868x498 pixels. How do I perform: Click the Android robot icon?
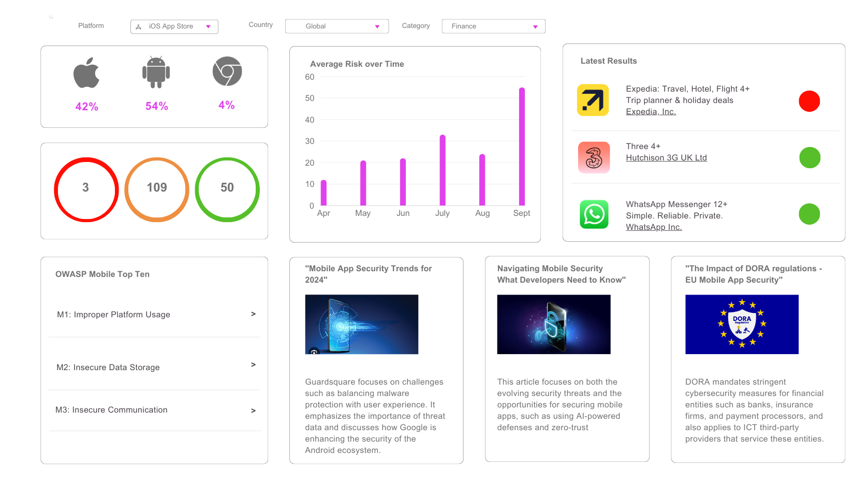point(156,72)
